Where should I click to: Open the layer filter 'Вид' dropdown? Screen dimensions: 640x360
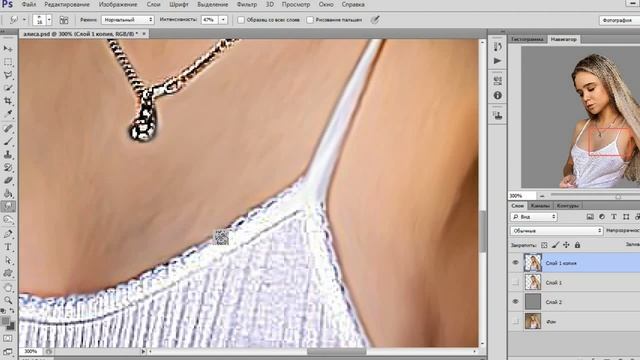coord(533,217)
